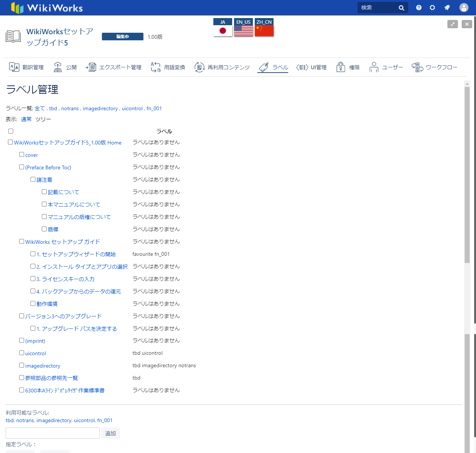Close the document panel with X
The image size is (476, 453).
[x=467, y=24]
